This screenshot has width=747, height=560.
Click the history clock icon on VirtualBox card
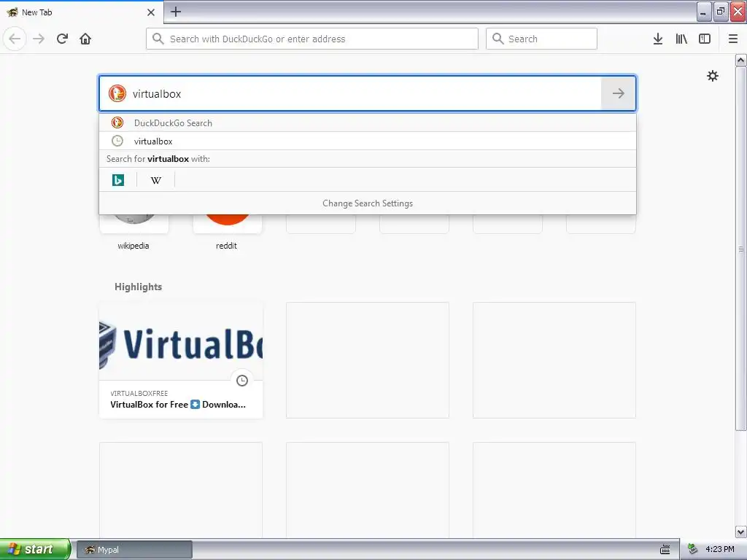click(x=242, y=381)
